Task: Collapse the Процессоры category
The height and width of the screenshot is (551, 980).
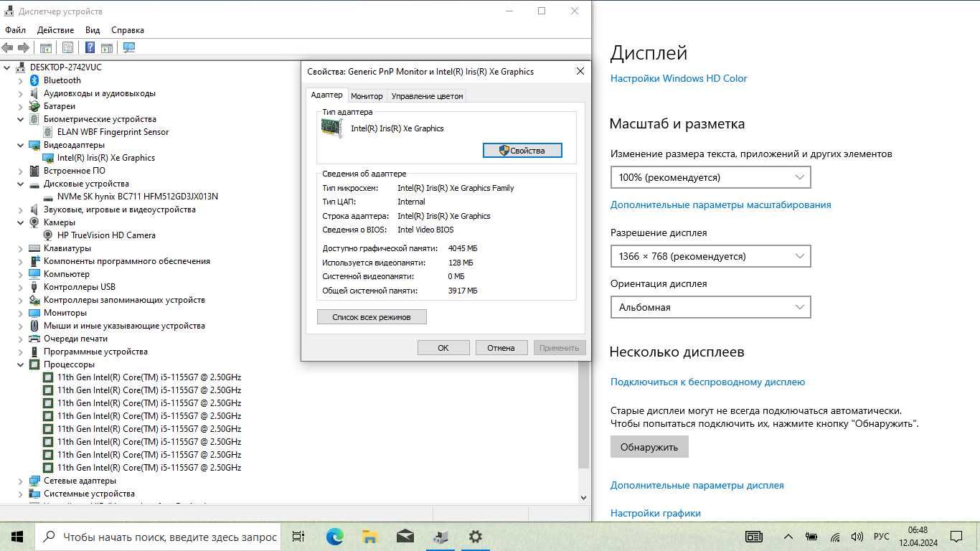Action: point(21,364)
